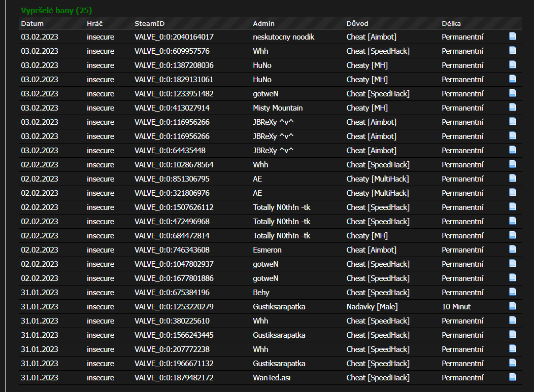Screen dimensions: 534x392
Task: Open details icon for SteamID VALVE_0:0:1233951482
Action: tap(513, 93)
